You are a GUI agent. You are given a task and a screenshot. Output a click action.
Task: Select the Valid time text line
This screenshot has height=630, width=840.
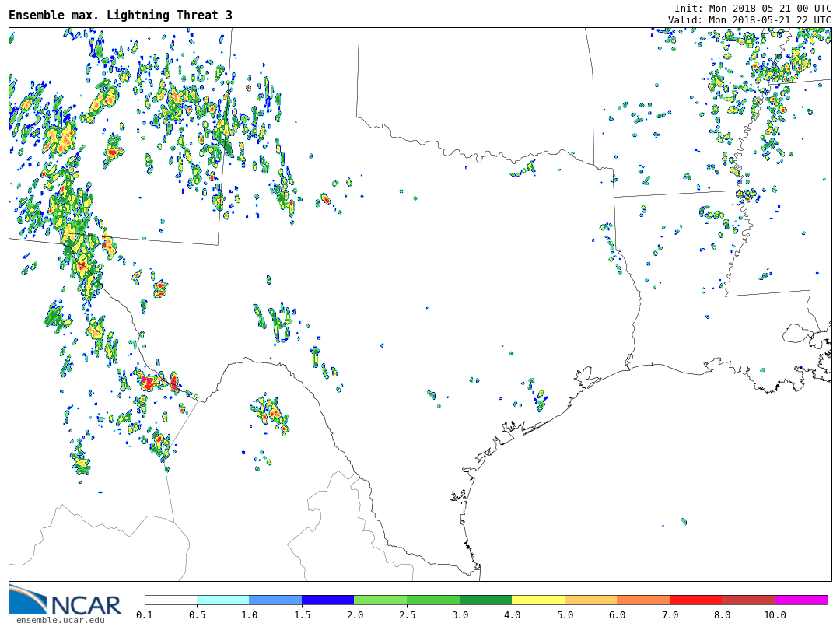pos(749,20)
